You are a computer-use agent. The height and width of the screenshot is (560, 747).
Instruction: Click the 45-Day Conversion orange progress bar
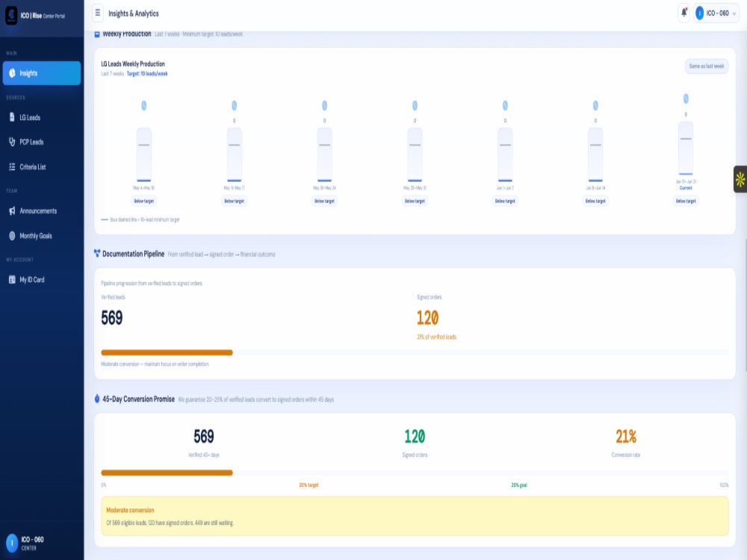click(x=167, y=473)
